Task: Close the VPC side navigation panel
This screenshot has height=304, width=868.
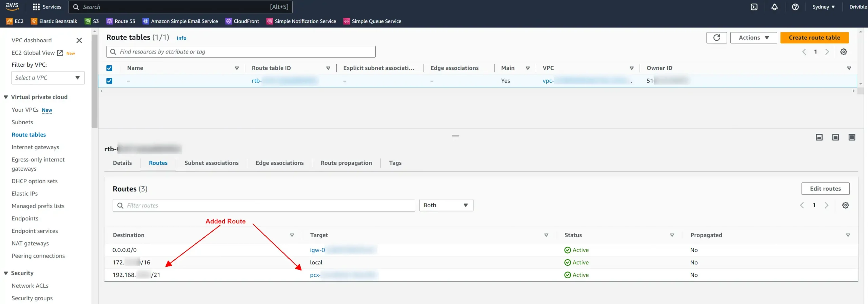Action: coord(79,40)
